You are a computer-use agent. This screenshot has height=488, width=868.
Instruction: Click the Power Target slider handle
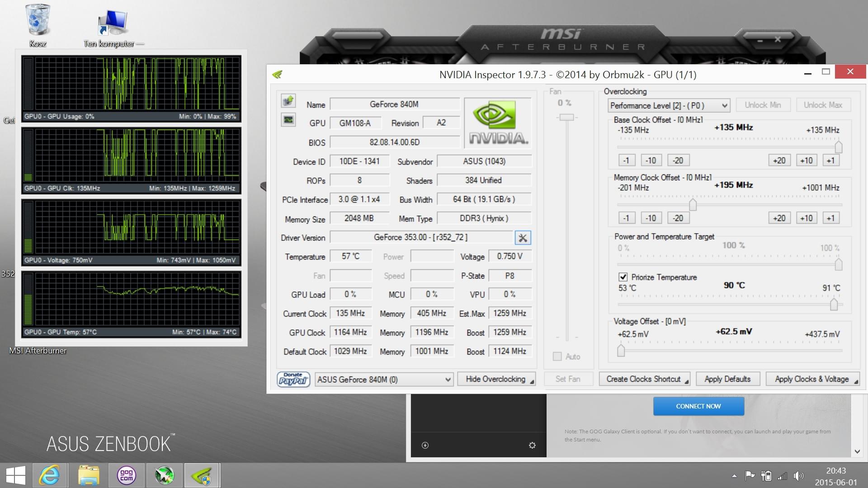839,264
